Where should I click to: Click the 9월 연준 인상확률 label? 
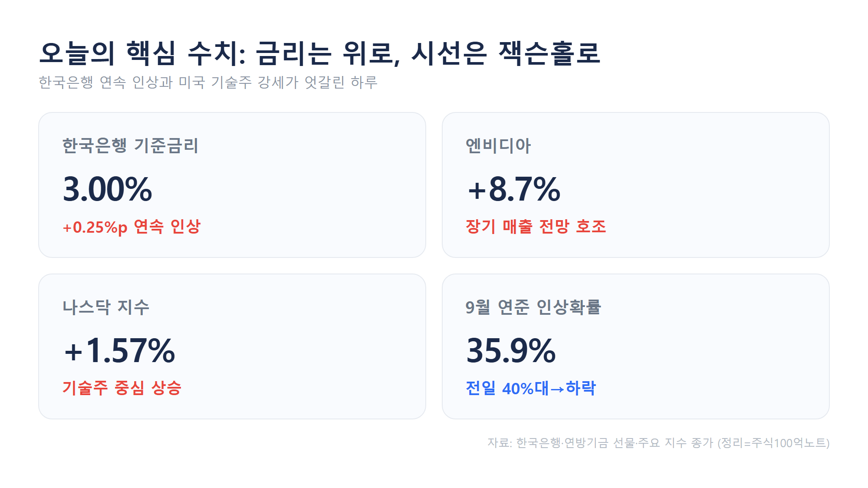(533, 307)
